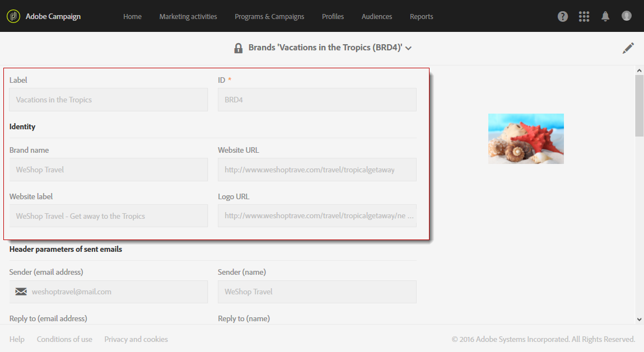Viewport: 644px width, 352px height.
Task: Open the Audiences menu
Action: [x=377, y=16]
